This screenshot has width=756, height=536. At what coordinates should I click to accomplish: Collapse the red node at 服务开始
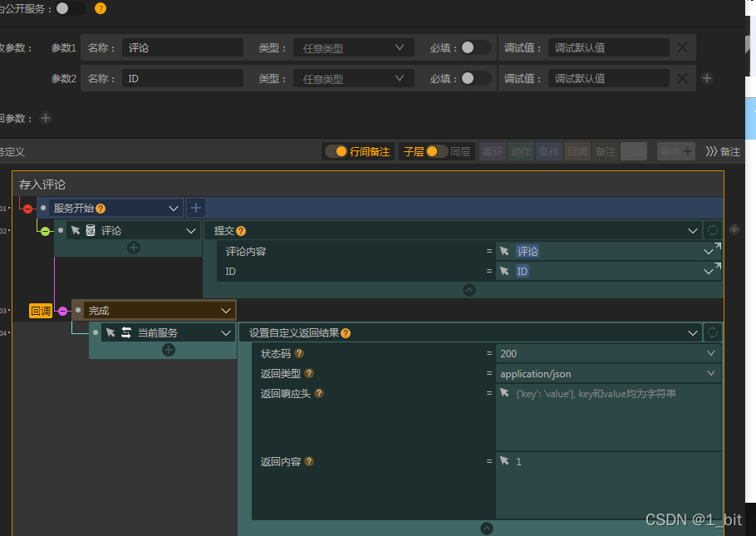tap(27, 209)
